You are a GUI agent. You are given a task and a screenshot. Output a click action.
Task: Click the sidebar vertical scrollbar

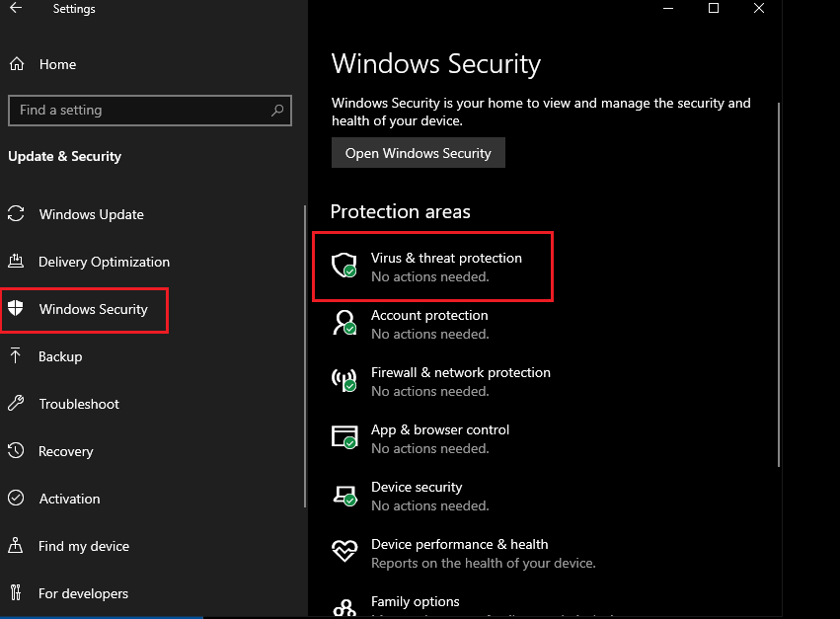click(x=305, y=355)
